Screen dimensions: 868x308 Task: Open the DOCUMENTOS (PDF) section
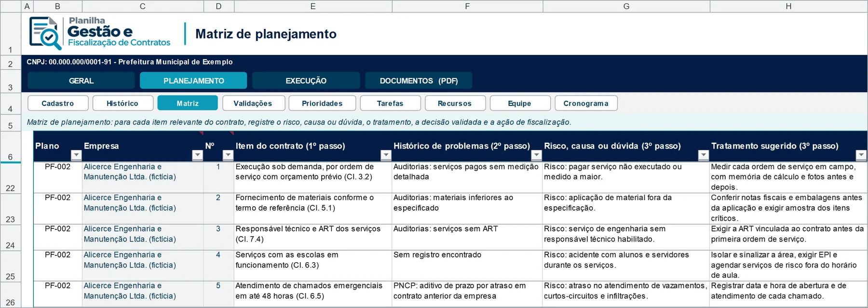(419, 80)
